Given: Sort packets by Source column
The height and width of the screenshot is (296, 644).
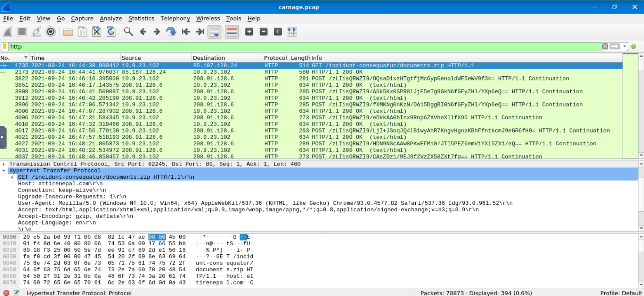Looking at the screenshot, I should tap(156, 58).
